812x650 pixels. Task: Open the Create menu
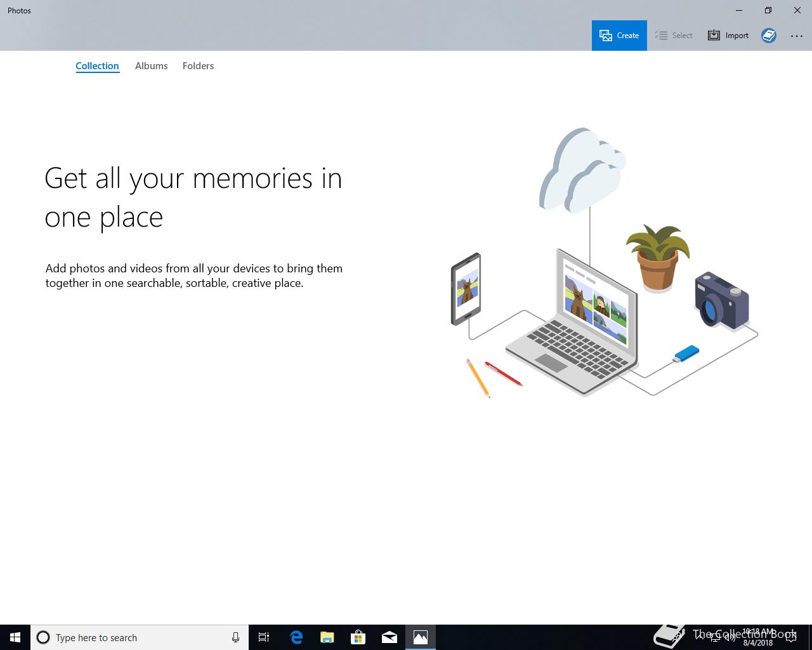click(619, 36)
